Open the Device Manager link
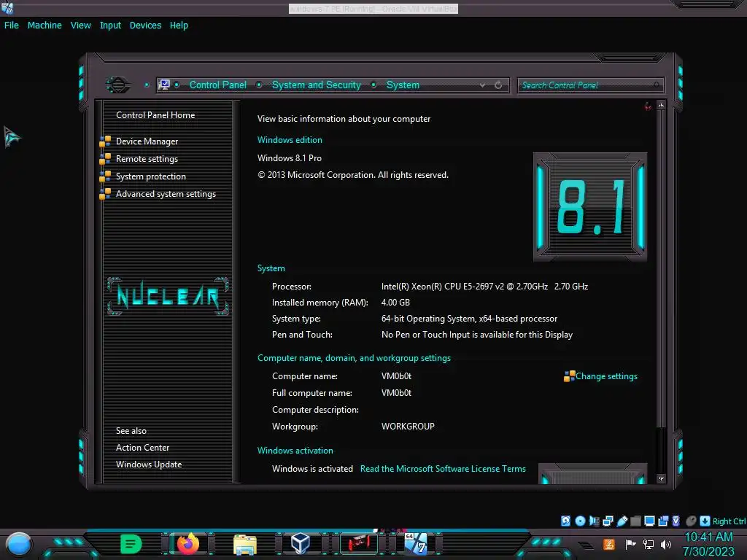The image size is (747, 560). pyautogui.click(x=147, y=141)
